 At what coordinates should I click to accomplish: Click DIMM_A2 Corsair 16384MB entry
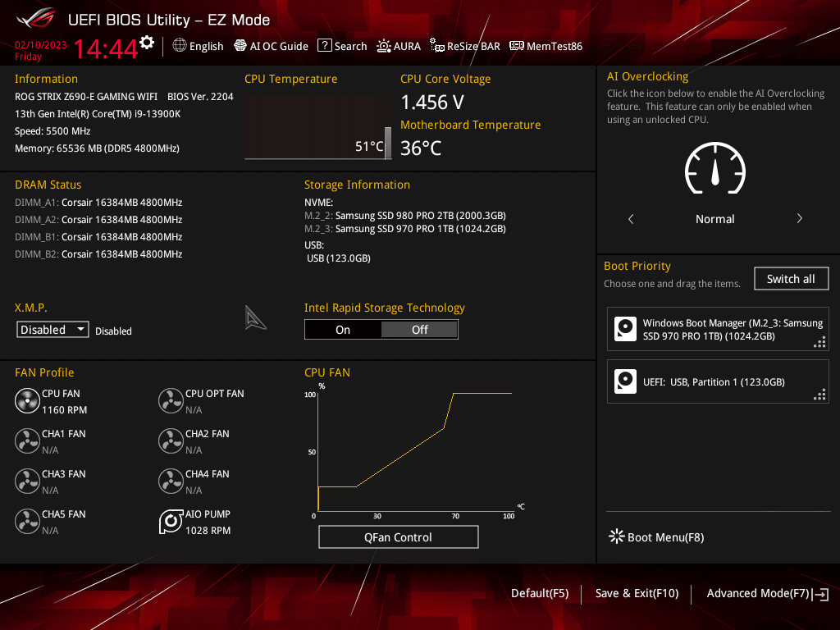pyautogui.click(x=98, y=220)
